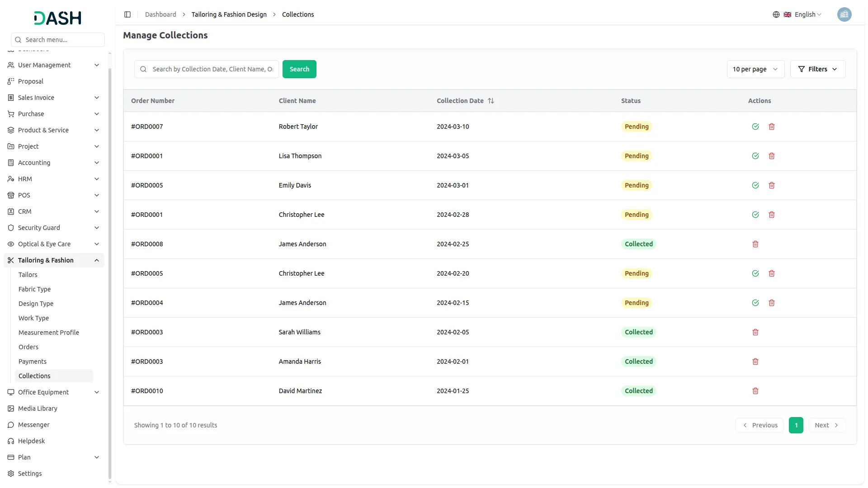868x488 pixels.
Task: Click the green Search button
Action: [299, 69]
